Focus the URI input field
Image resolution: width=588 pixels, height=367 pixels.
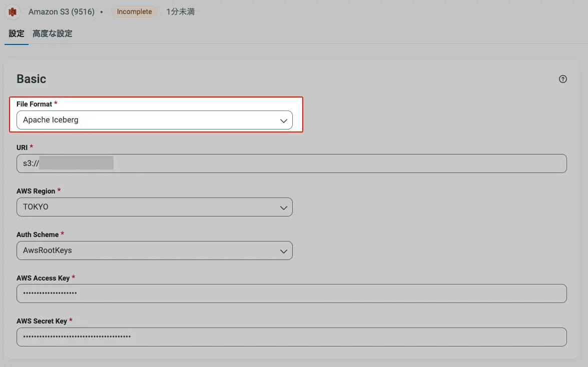tap(291, 163)
